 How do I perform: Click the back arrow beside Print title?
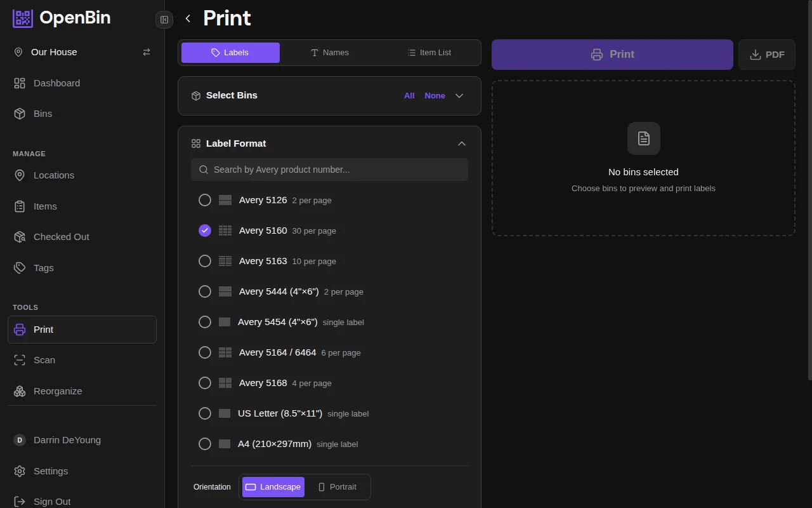coord(188,18)
